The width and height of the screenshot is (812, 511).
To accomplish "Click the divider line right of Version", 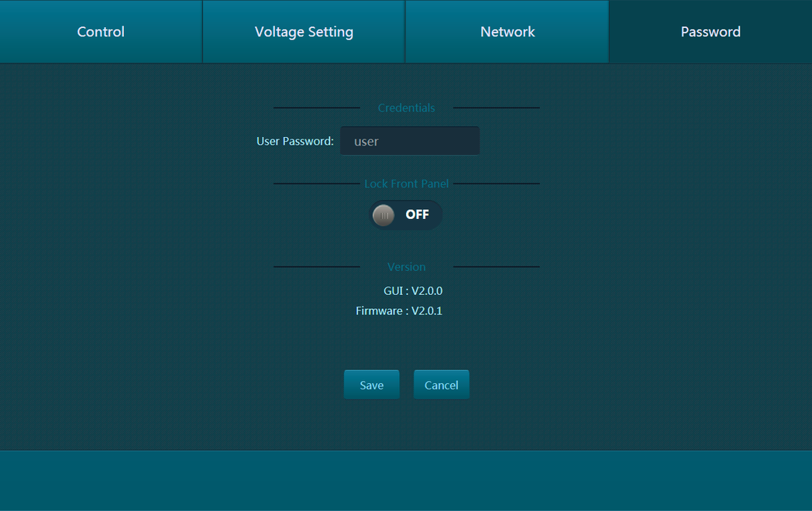I will coord(496,266).
